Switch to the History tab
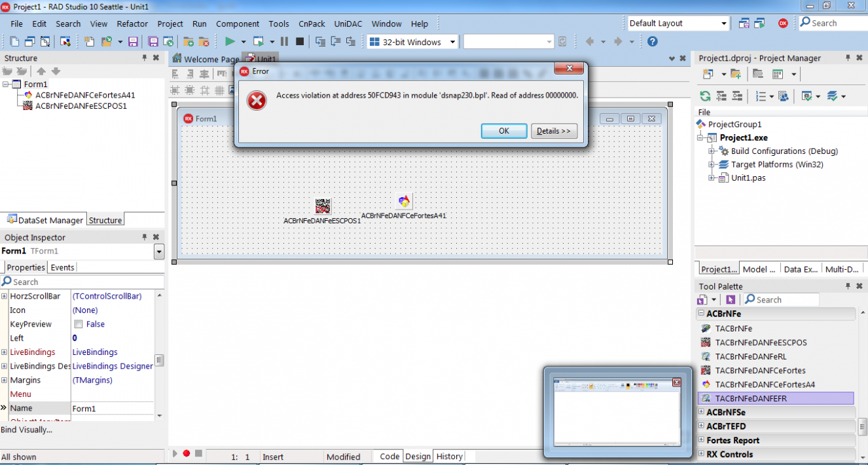 tap(449, 456)
